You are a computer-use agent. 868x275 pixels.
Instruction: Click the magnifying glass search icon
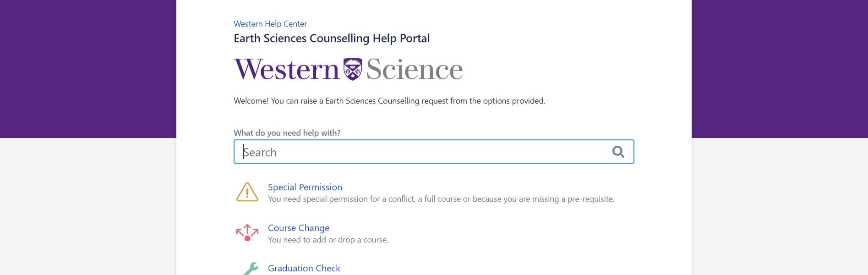pyautogui.click(x=618, y=152)
